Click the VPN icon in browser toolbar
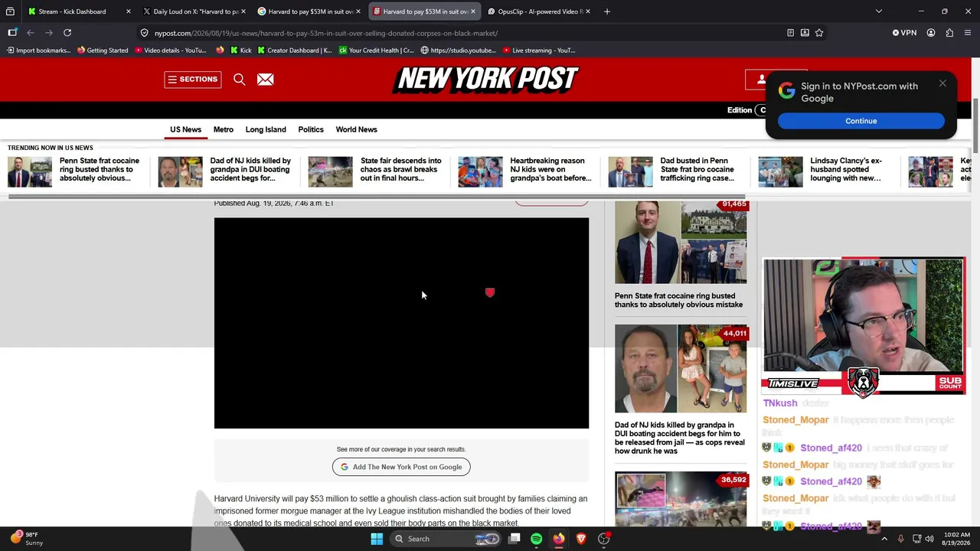Screen dimensions: 980x551 904,33
